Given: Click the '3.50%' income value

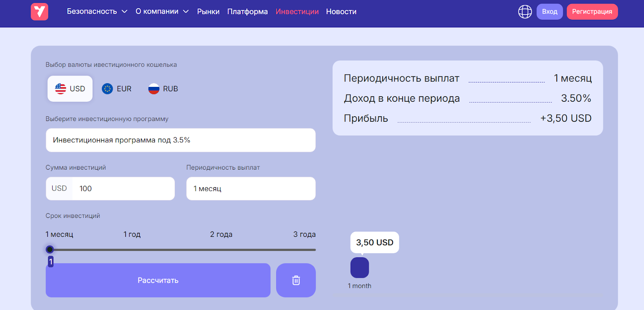Looking at the screenshot, I should tap(576, 98).
